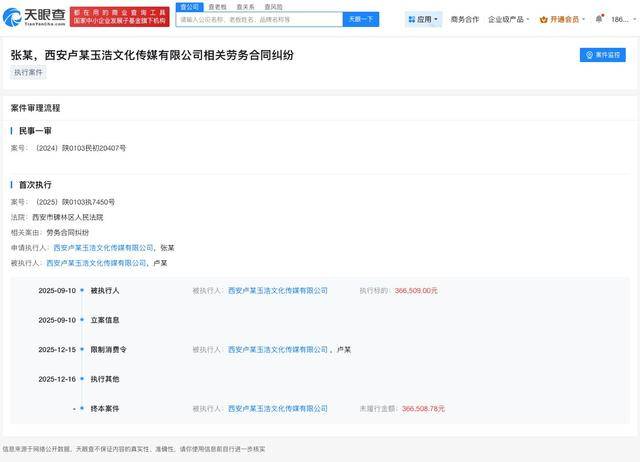Open company link in 被执行人 header row
The image size is (640, 462).
96,263
